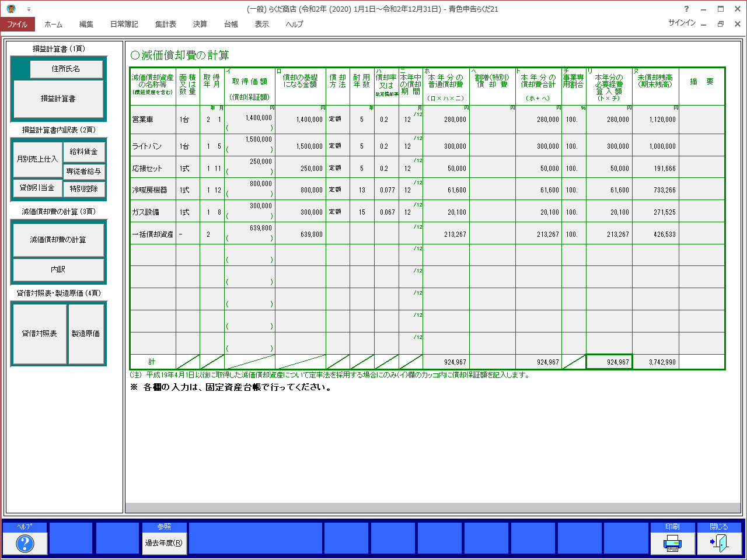This screenshot has height=560, width=747.
Task: Open the 損益計算書 page button
Action: 58,99
